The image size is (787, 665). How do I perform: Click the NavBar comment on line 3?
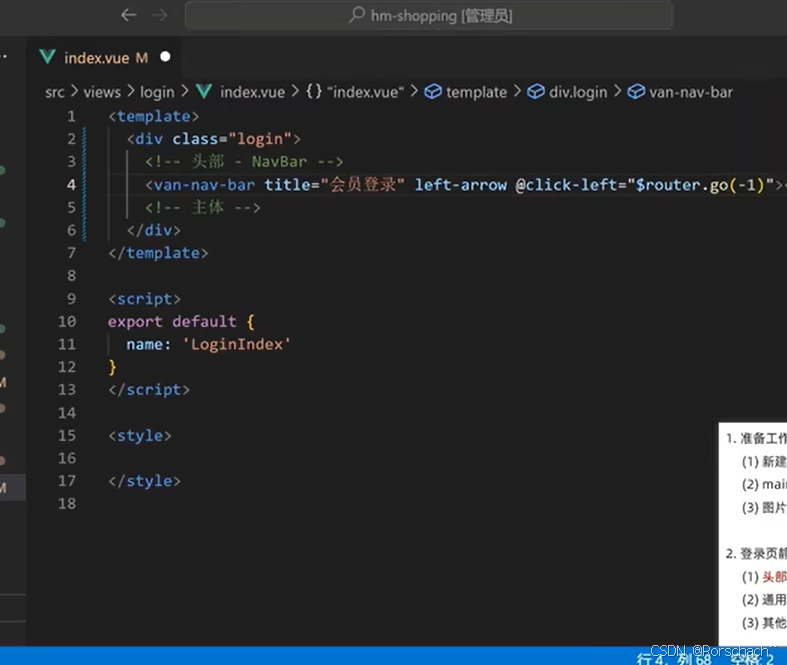click(x=244, y=162)
